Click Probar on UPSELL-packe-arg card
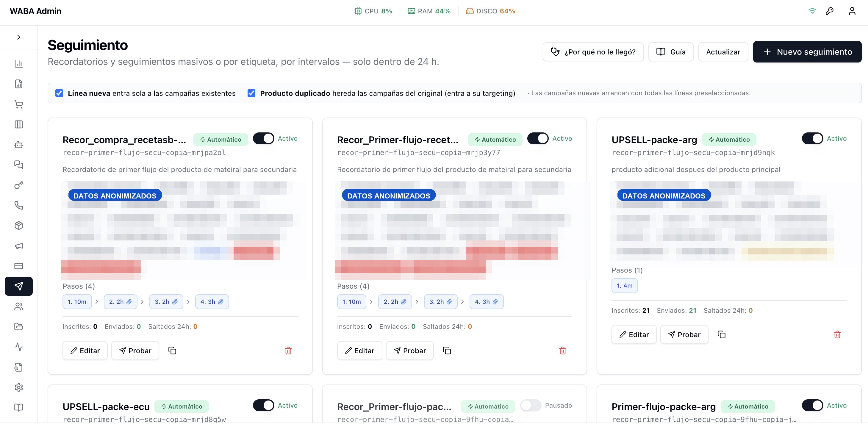 684,334
